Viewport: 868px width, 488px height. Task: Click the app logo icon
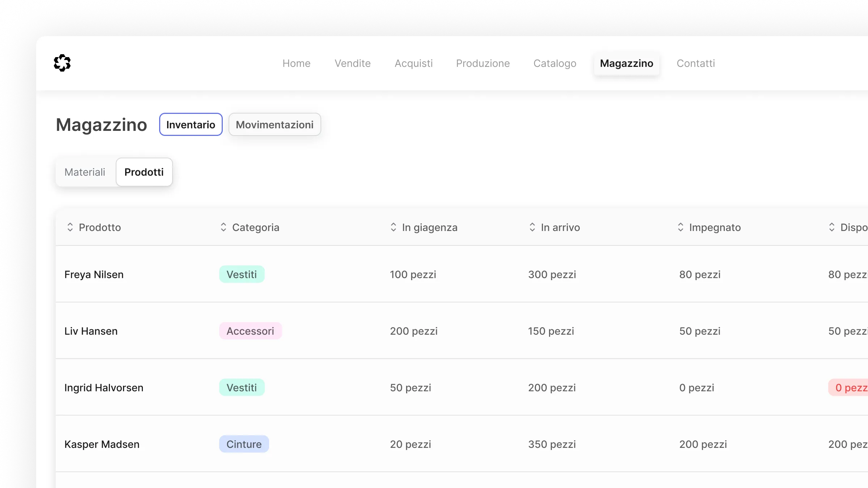(x=62, y=63)
